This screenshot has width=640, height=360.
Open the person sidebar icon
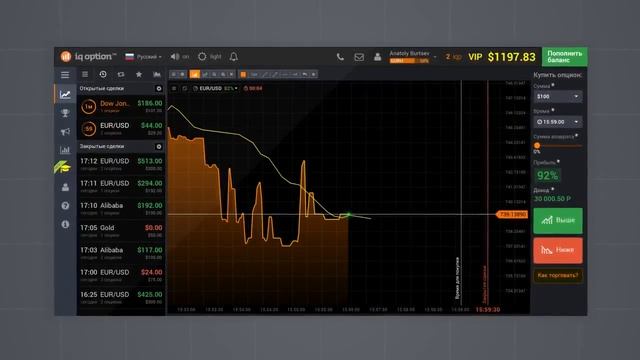click(x=65, y=187)
